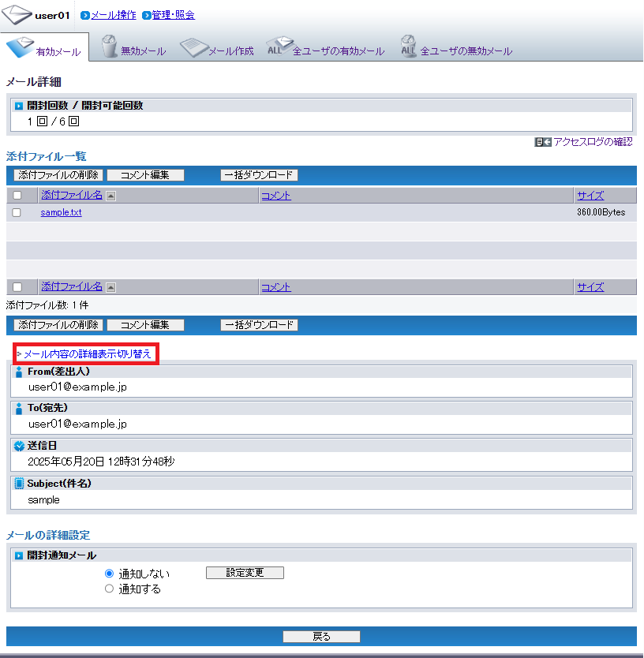
Task: Click the access log icon beside アクセスログの確認
Action: click(542, 142)
